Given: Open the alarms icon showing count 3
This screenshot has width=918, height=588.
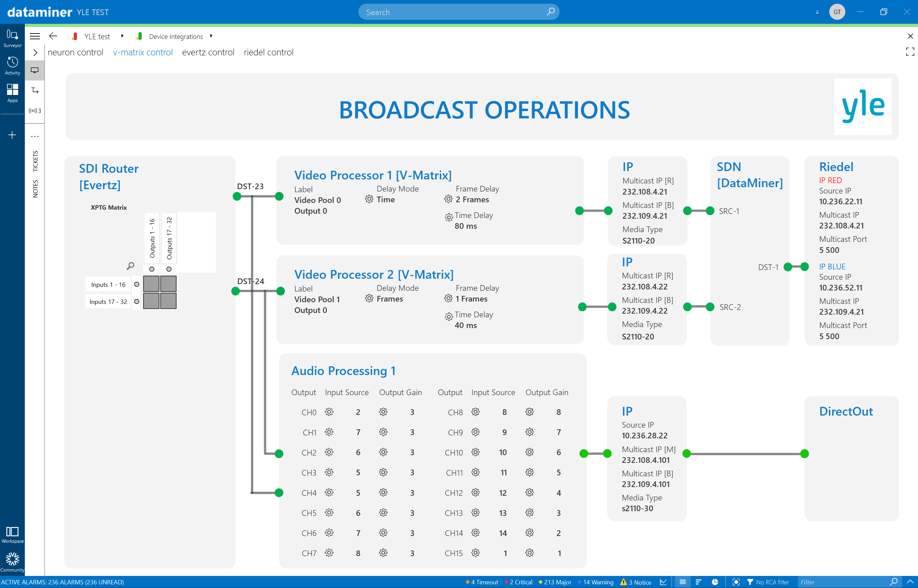Looking at the screenshot, I should 35,111.
